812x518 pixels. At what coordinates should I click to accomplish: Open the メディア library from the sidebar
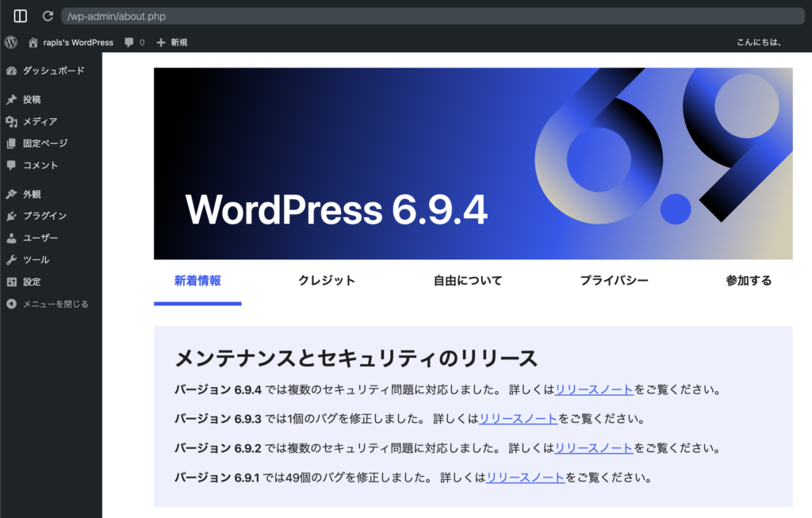click(x=11, y=121)
